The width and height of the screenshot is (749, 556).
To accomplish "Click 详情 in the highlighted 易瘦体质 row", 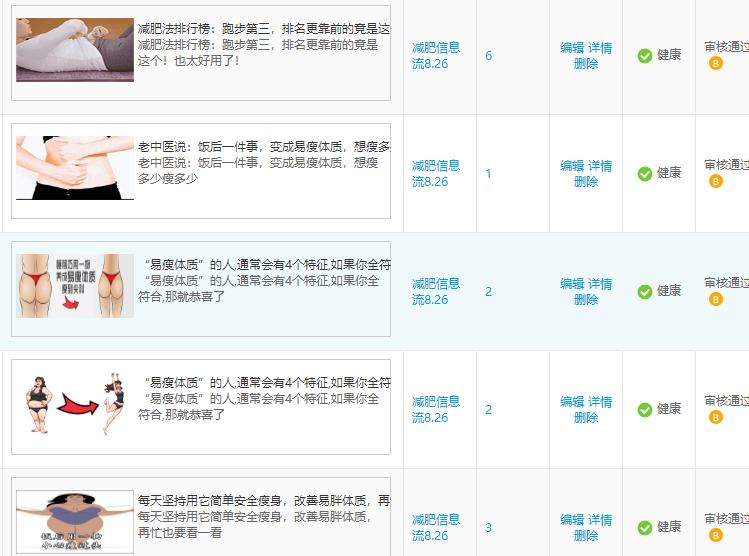I will pos(600,284).
